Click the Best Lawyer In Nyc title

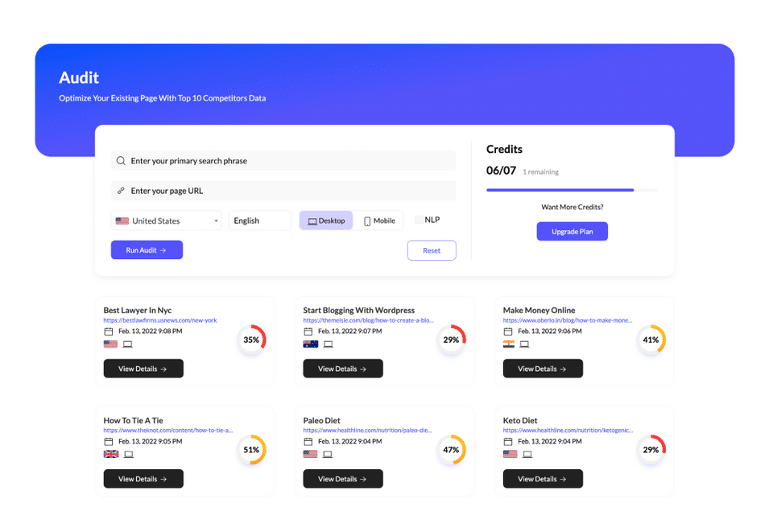138,311
